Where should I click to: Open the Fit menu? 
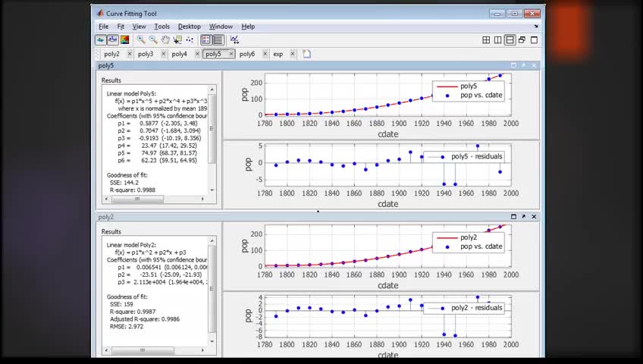pyautogui.click(x=121, y=27)
